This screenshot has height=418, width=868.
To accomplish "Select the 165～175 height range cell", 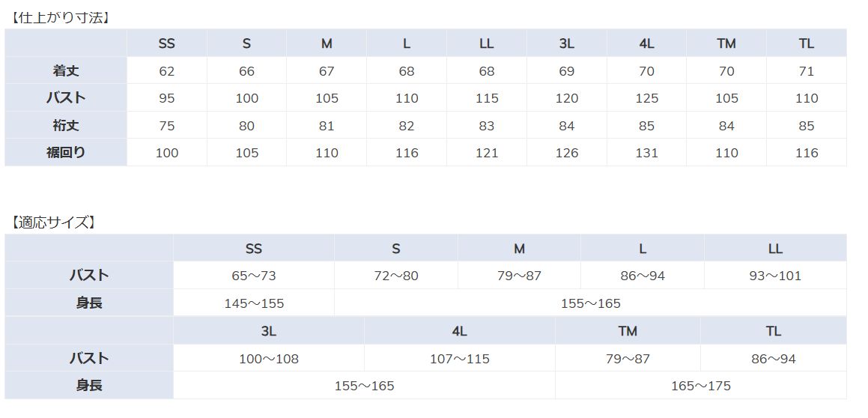I will click(701, 385).
